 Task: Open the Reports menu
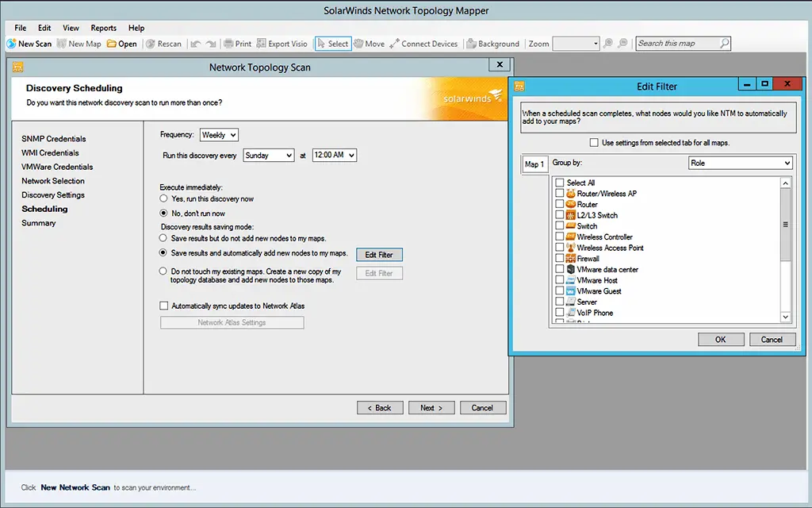tap(103, 27)
